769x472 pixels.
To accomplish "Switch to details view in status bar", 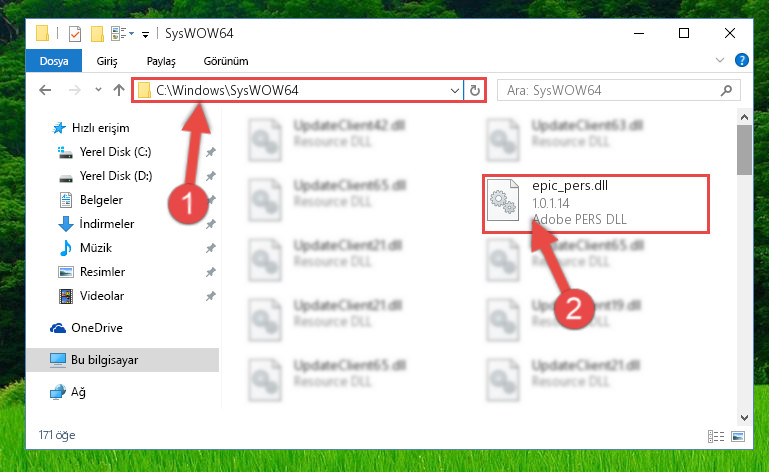I will [716, 436].
